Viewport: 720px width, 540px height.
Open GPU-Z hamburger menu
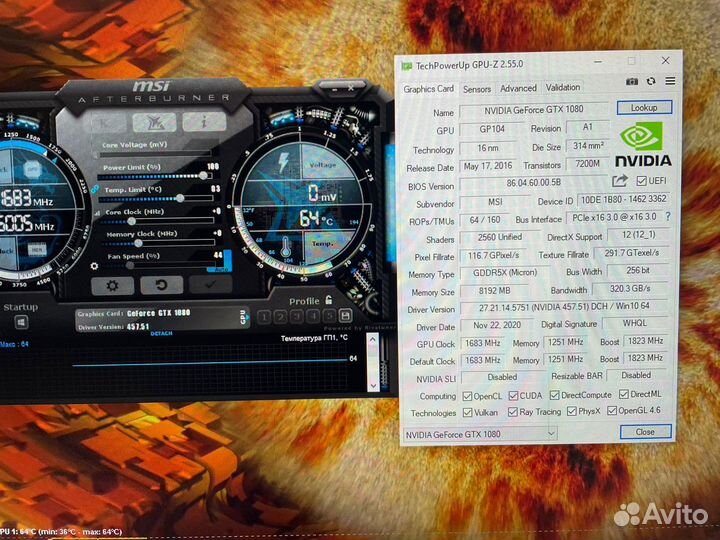point(670,81)
